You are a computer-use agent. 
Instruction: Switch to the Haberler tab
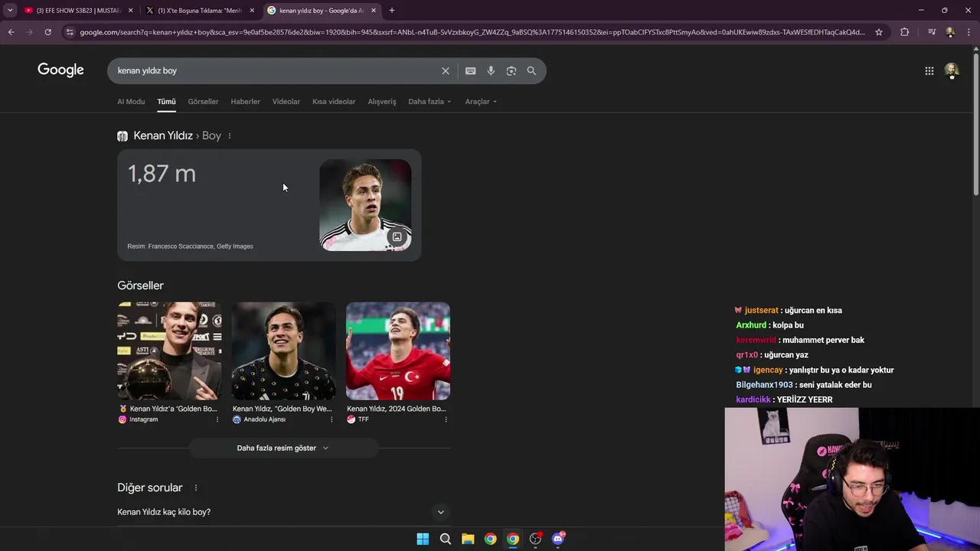point(245,101)
